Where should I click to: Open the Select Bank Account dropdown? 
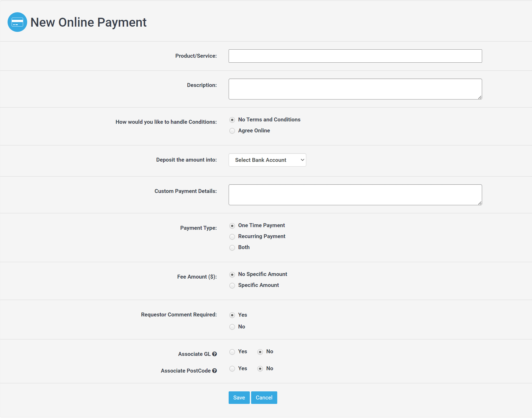[x=267, y=160]
